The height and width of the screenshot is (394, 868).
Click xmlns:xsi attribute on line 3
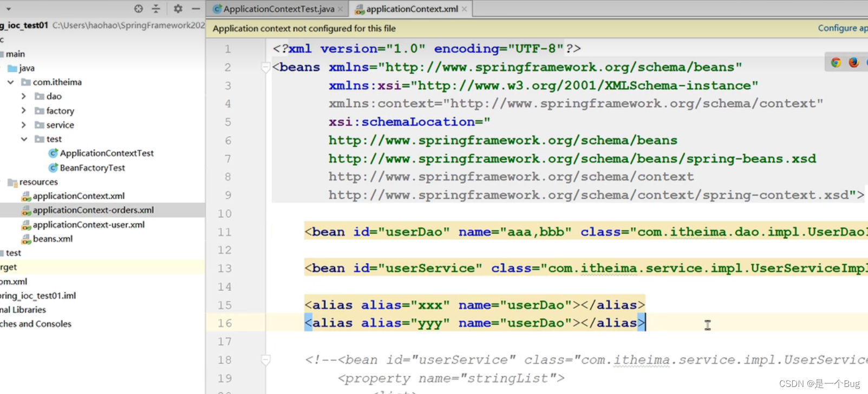[543, 86]
